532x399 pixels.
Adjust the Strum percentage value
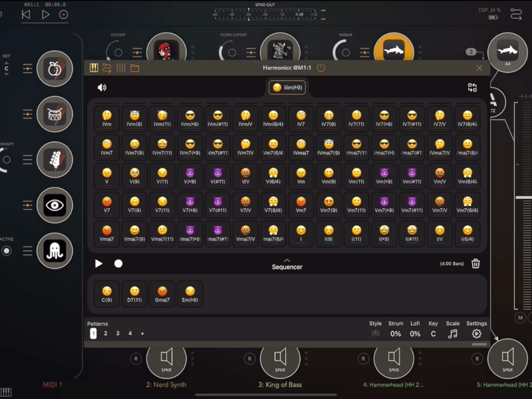[x=396, y=334]
